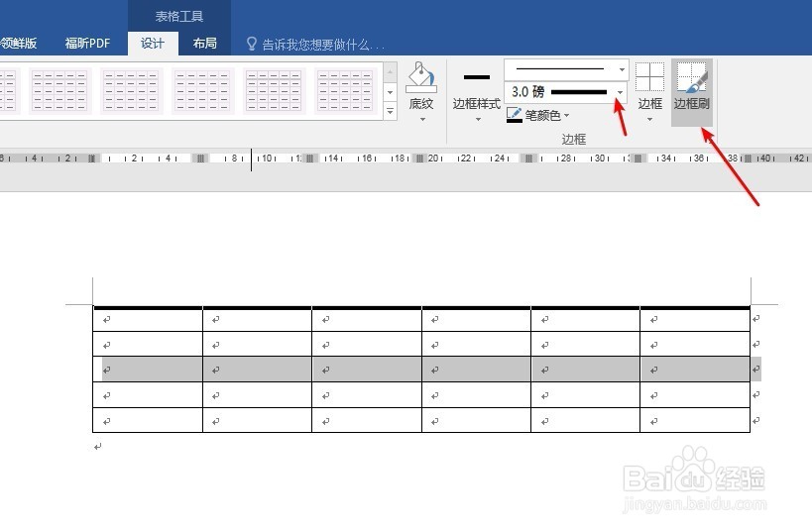Select the table style thumbnail nearest the gallery scrollbar
This screenshot has width=812, height=532.
(345, 91)
